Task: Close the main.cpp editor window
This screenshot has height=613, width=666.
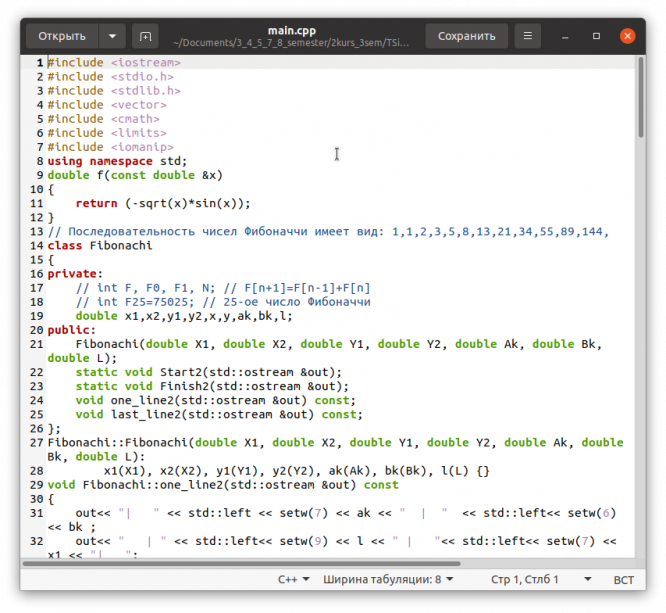Action: click(627, 36)
